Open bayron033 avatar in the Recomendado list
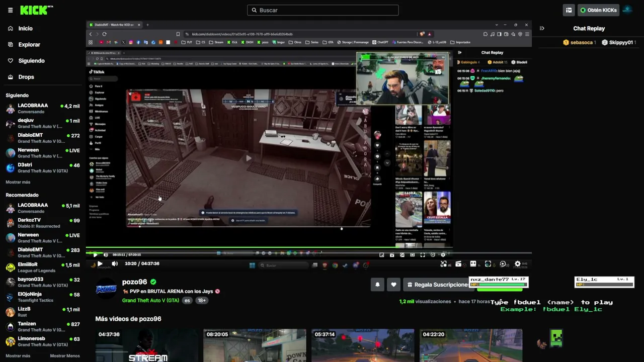 coord(10,283)
